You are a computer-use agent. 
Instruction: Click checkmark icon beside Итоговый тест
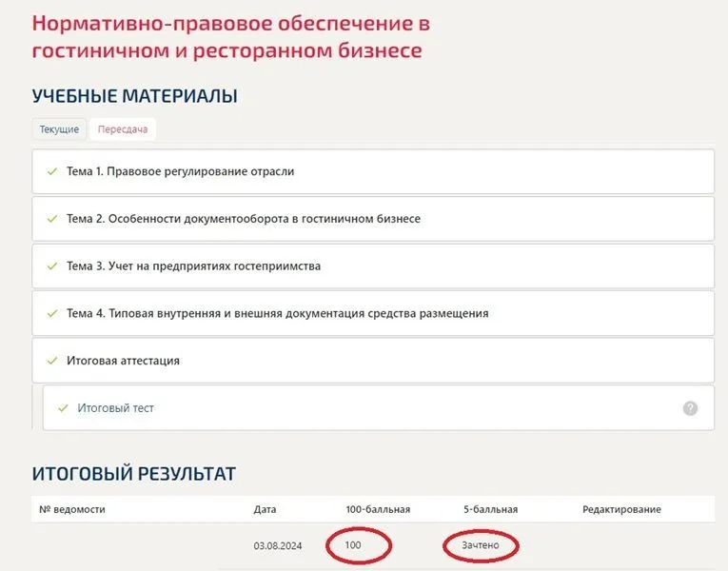click(x=63, y=408)
